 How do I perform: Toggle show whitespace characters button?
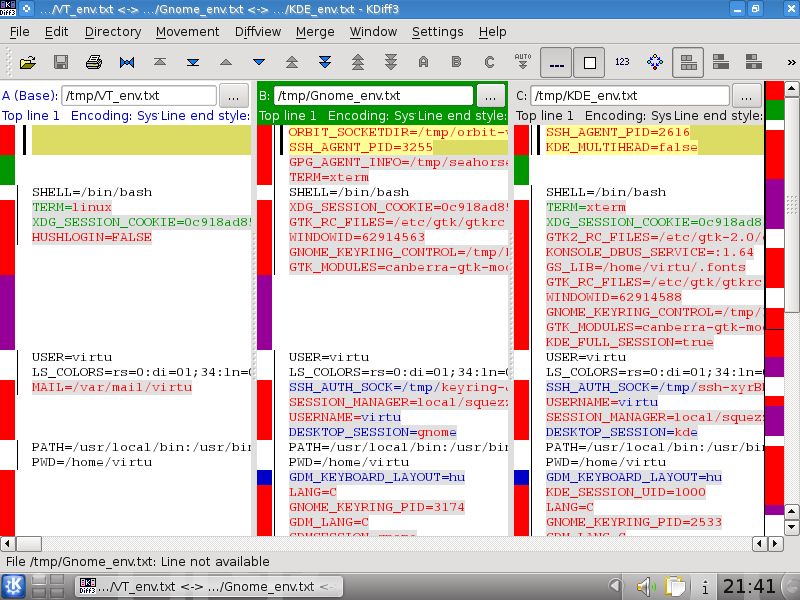[556, 63]
